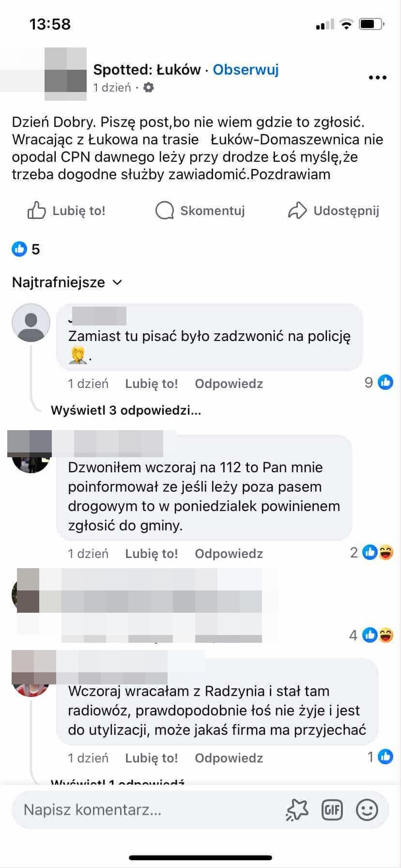Open the emoji picker in comment bar
Image resolution: width=401 pixels, height=868 pixels.
tap(367, 809)
